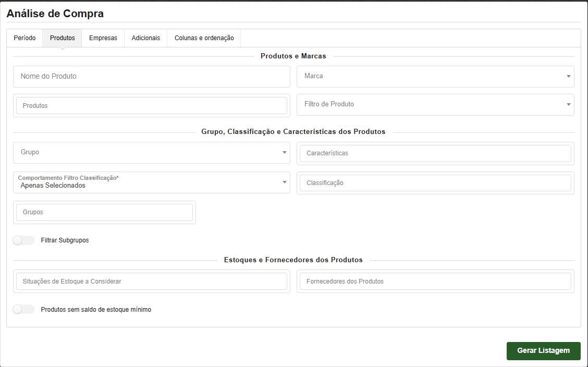588x367 pixels.
Task: Select the Adicionais tab
Action: click(145, 38)
